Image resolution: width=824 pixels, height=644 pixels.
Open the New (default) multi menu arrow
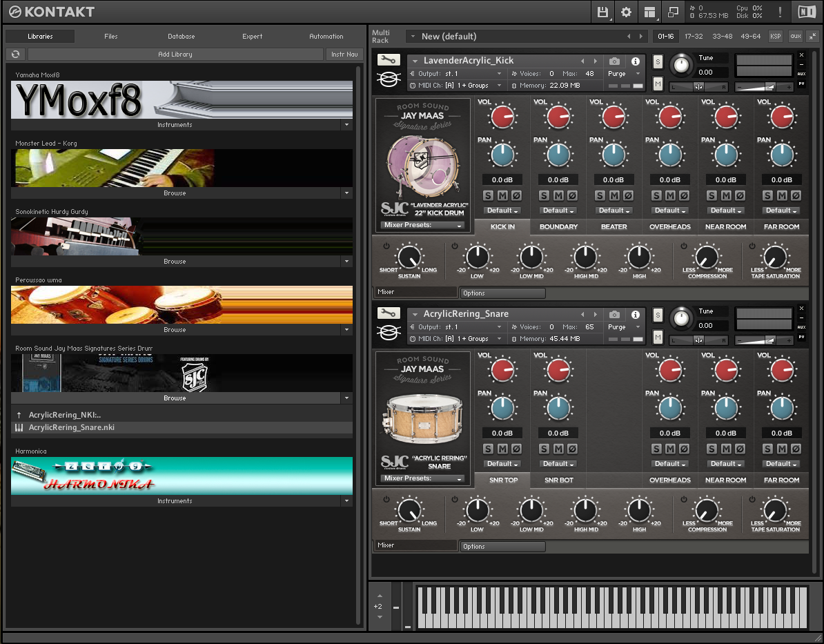(413, 37)
